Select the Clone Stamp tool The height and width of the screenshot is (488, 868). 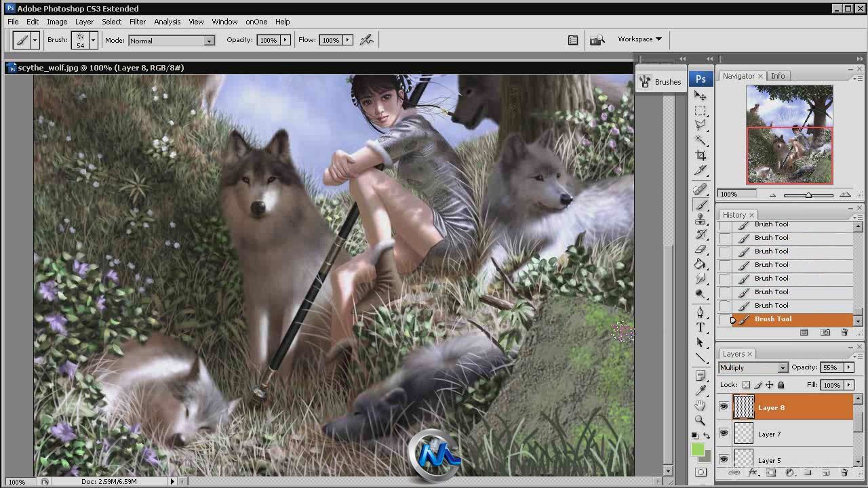pyautogui.click(x=701, y=220)
